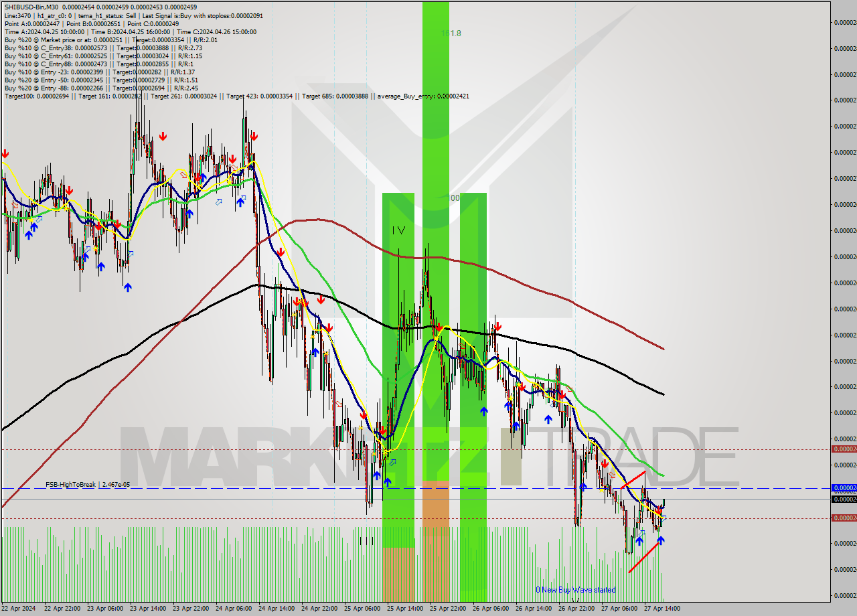The image size is (857, 616).
Task: Click the 'I V' wave label
Action: point(398,230)
